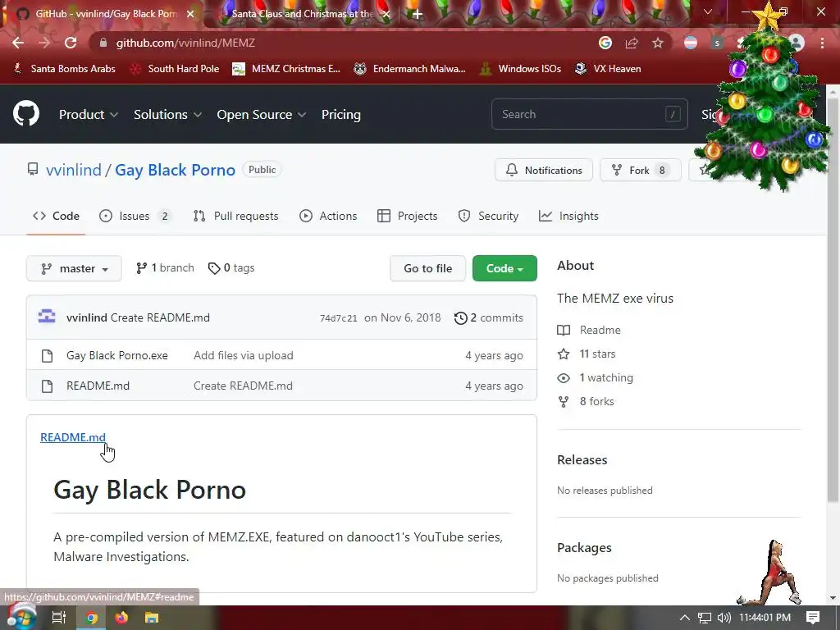Open the Google icon in the address bar
This screenshot has width=840, height=630.
(x=605, y=43)
